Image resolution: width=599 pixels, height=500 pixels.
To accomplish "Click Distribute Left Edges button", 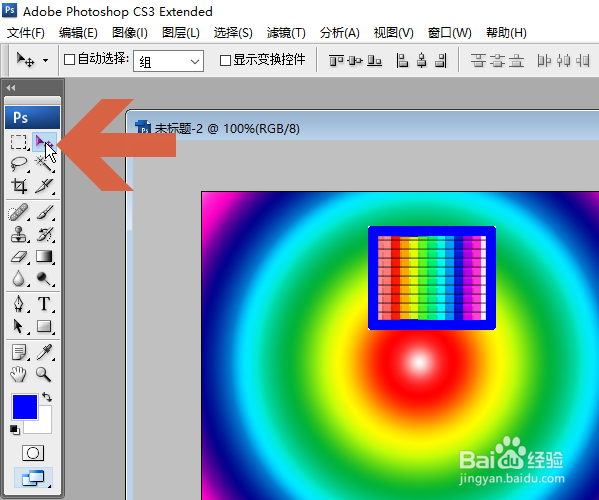I will click(x=544, y=60).
